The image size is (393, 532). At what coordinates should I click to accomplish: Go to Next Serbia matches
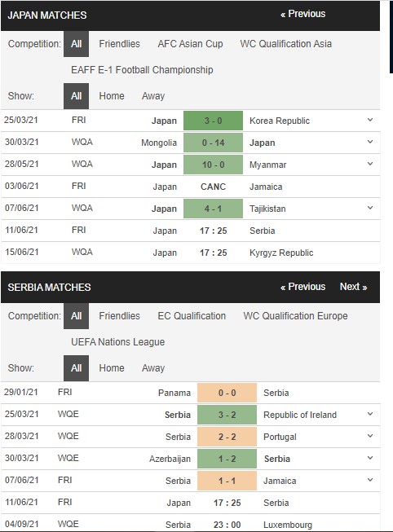point(353,287)
